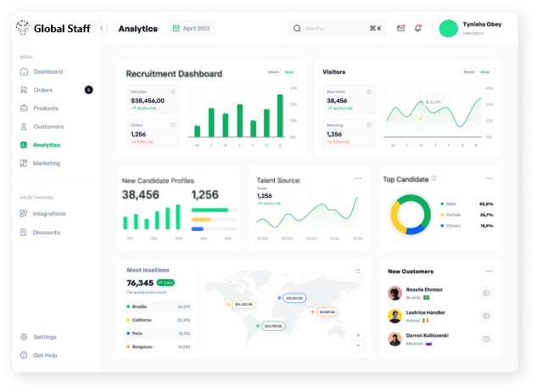The image size is (537, 392).
Task: Zoom out on the world map
Action: 358,345
